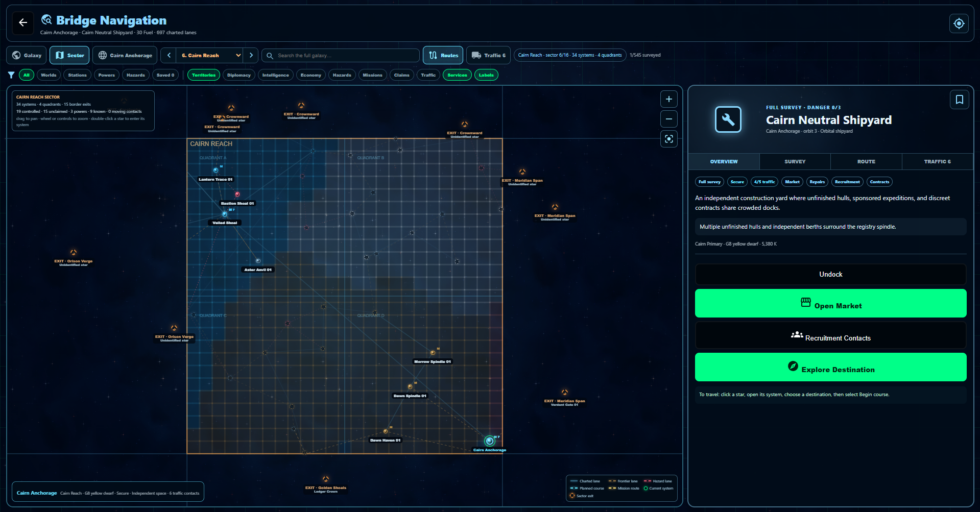The width and height of the screenshot is (980, 512).
Task: Click the Cairn Reach sector 6/16 summary chip
Action: coord(570,55)
